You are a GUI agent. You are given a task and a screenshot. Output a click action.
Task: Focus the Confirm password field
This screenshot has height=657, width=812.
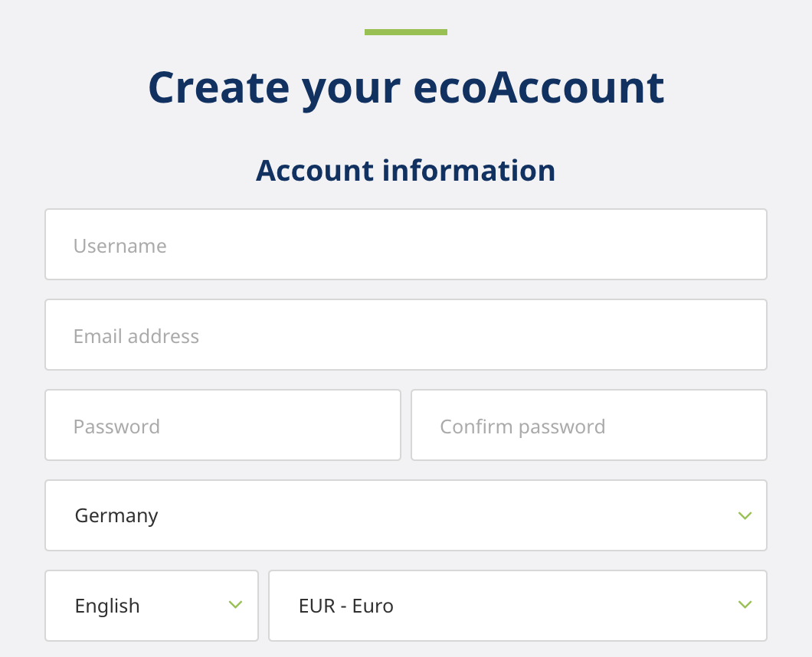[x=588, y=425]
